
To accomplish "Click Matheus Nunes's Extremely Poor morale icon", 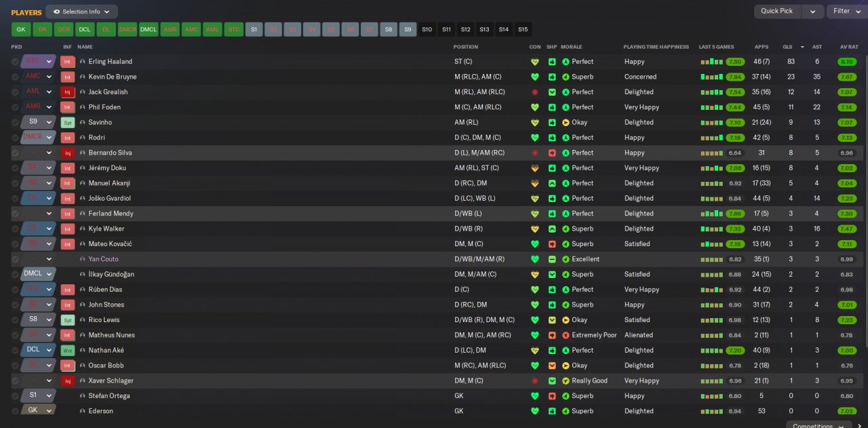I will [566, 335].
